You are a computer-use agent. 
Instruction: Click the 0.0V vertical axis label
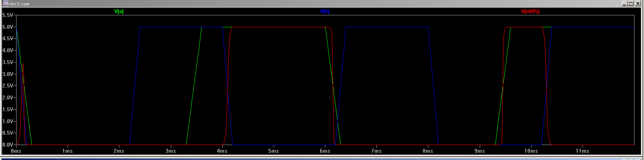coord(8,145)
